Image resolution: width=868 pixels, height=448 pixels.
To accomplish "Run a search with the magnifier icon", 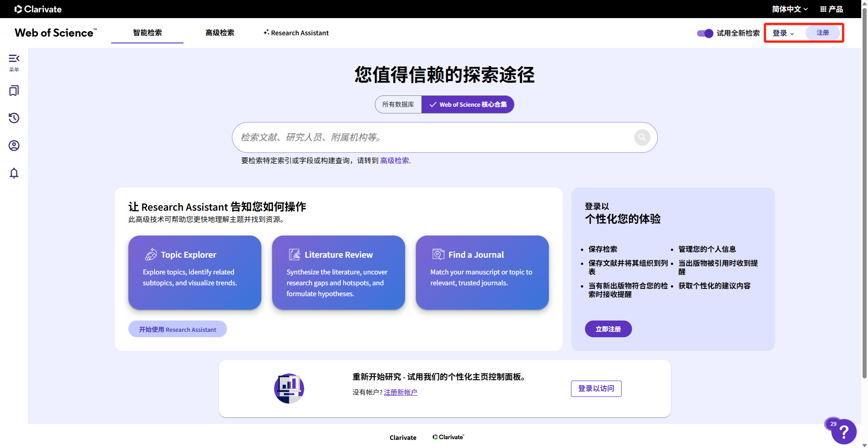I will (x=642, y=137).
